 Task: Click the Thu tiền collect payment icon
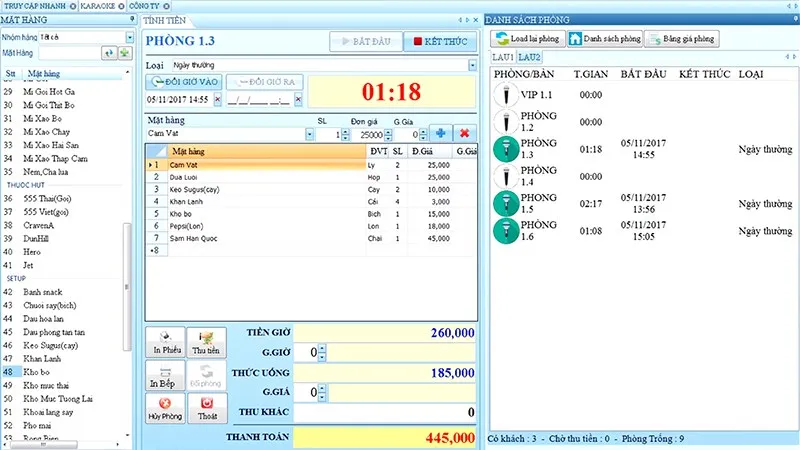(x=206, y=342)
